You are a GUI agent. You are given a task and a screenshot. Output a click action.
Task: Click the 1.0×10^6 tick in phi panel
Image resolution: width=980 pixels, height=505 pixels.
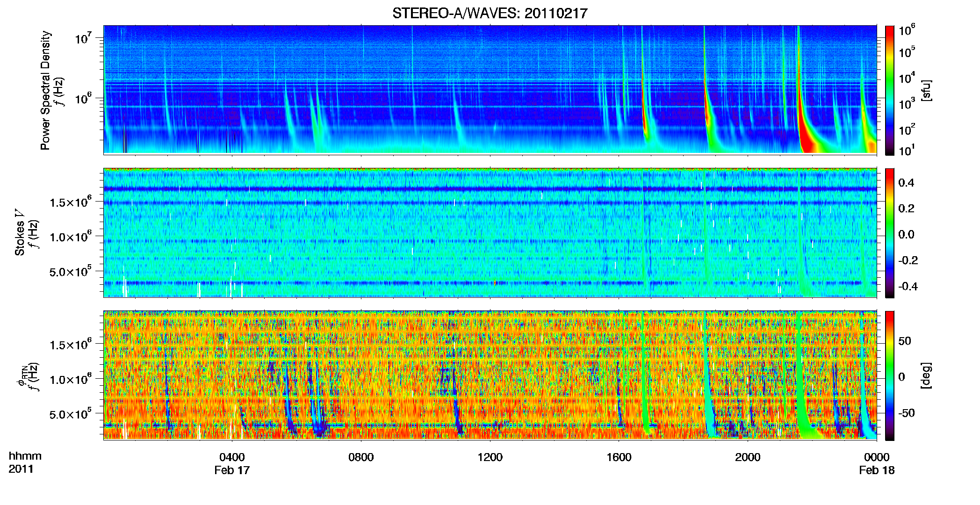click(71, 379)
